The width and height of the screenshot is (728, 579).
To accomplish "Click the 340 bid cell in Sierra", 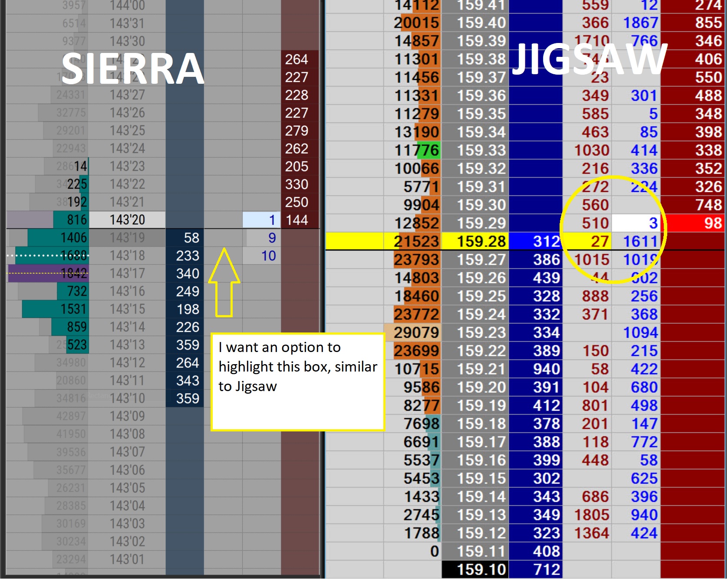I will [185, 273].
